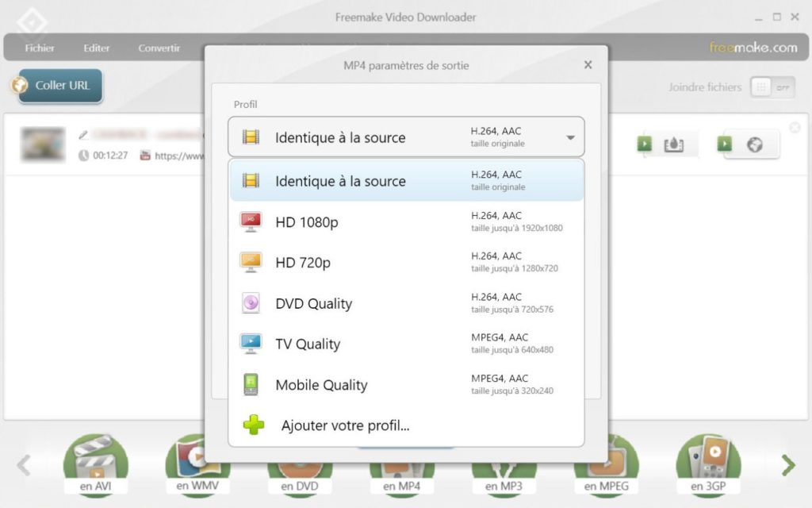The image size is (812, 508).
Task: Convert to MPEG format
Action: pos(607,465)
